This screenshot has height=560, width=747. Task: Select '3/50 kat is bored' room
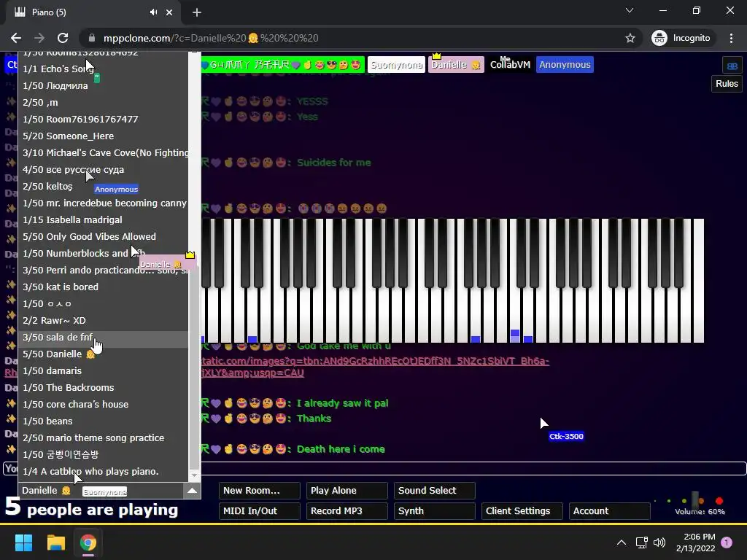point(104,287)
